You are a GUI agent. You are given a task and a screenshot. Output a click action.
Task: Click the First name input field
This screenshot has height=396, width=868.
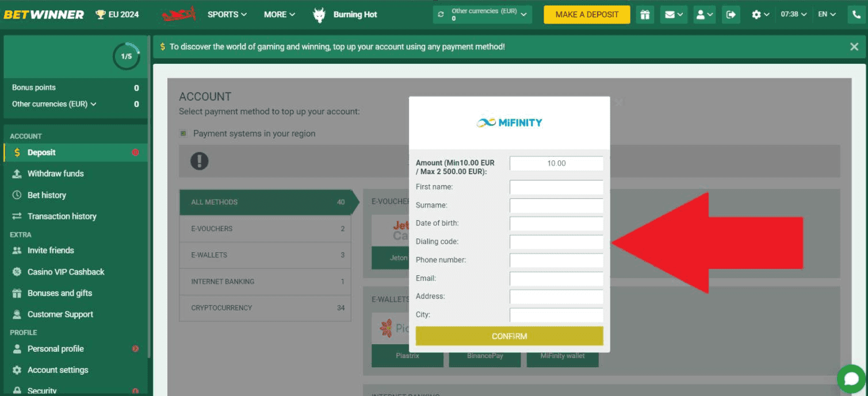pos(556,187)
